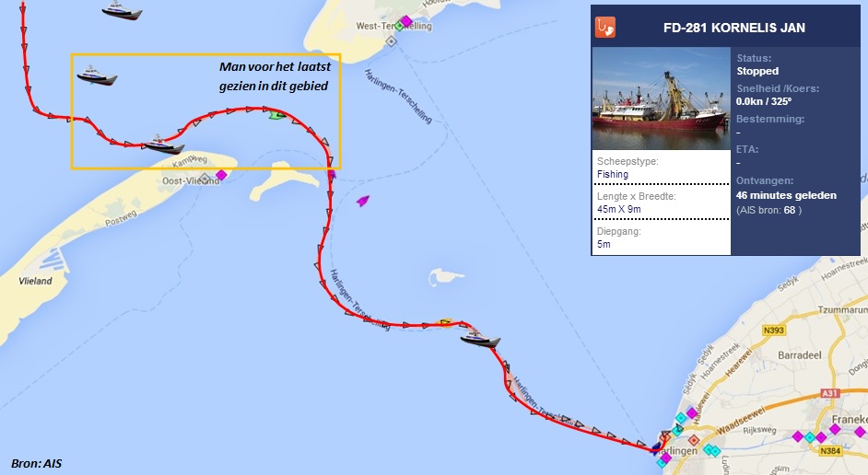Click the magenta diamond marker at West-Terschelling
This screenshot has height=475, width=868.
click(406, 21)
